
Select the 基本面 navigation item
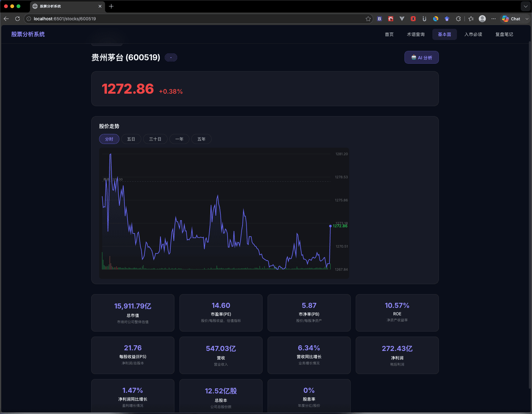tap(444, 34)
